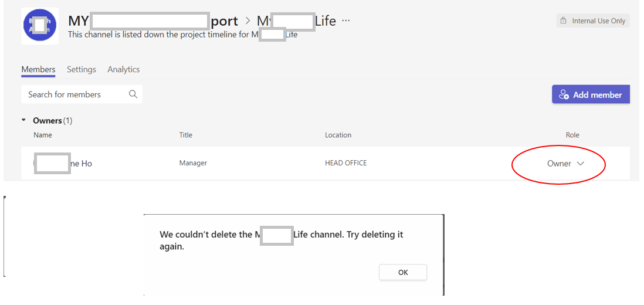The width and height of the screenshot is (644, 305).
Task: Collapse the Owners group triangle
Action: click(24, 120)
